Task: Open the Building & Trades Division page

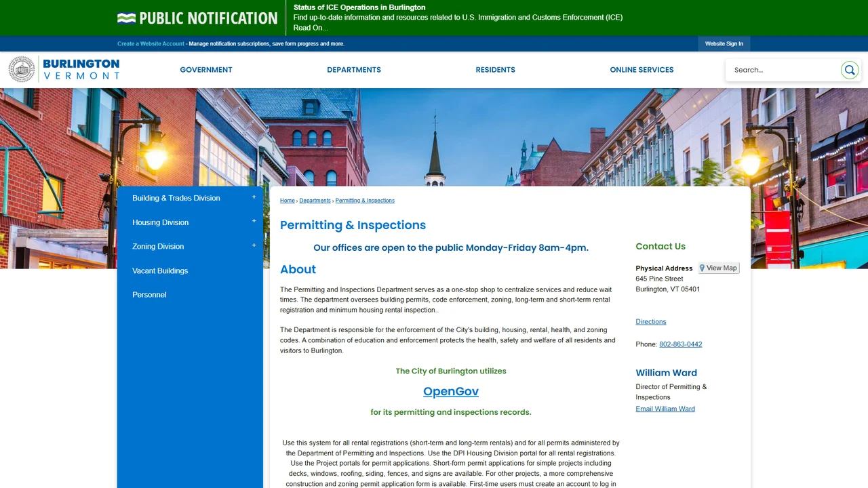Action: 176,198
